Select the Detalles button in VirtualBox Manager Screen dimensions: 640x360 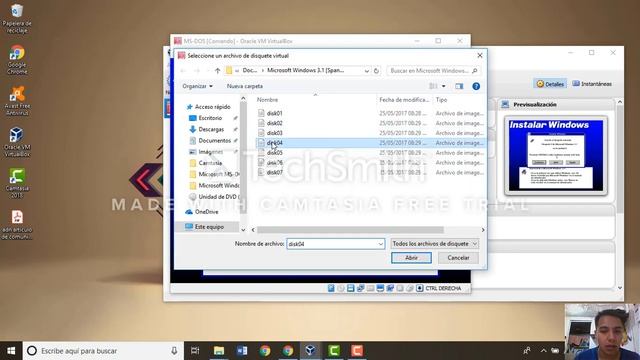(550, 84)
